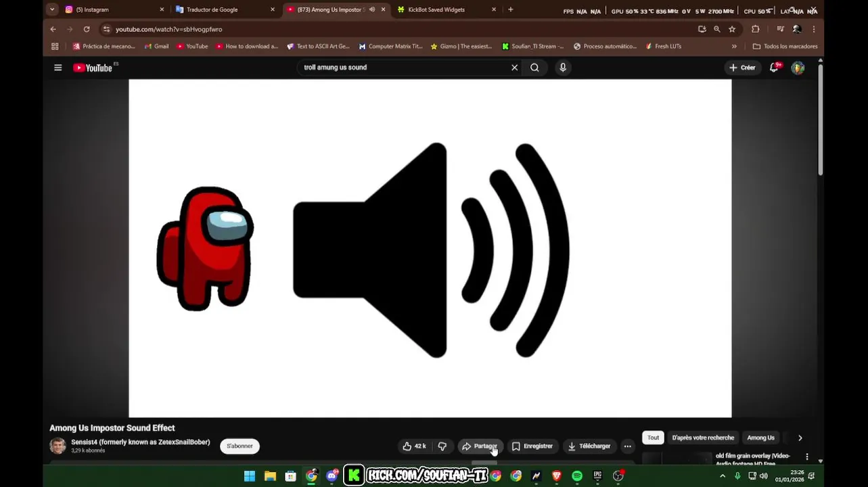Open the Sensist4 channel avatar
This screenshot has height=487, width=868.
click(58, 446)
